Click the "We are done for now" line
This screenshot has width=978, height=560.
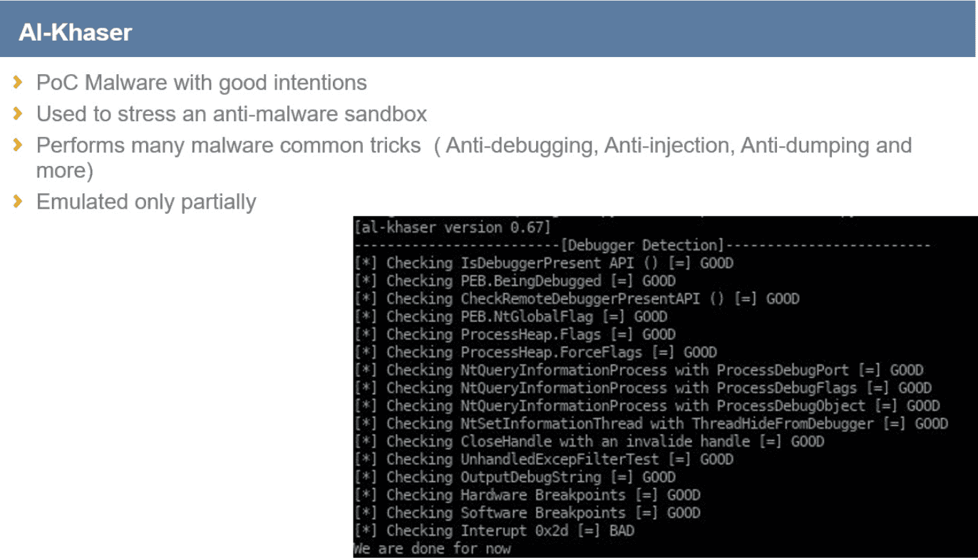[432, 549]
